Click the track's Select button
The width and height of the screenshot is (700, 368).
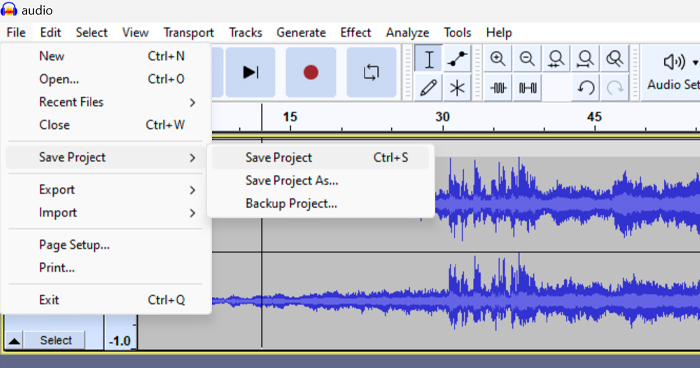(x=55, y=340)
